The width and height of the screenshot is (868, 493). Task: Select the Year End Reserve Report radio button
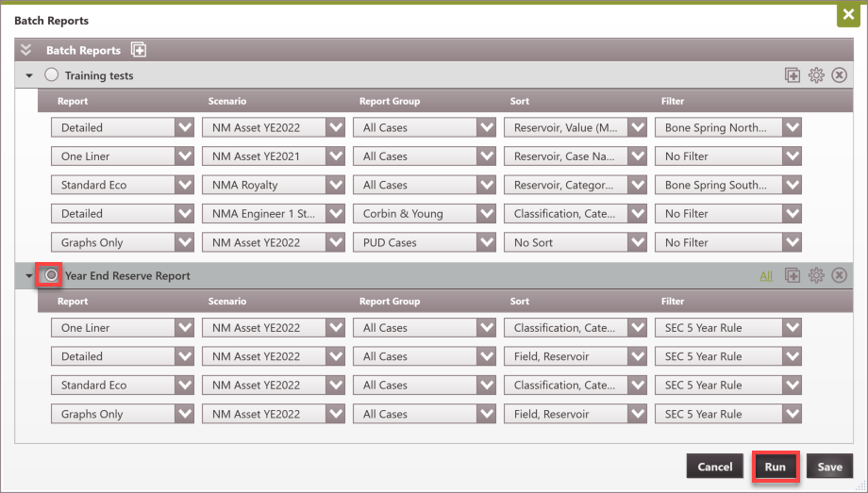point(51,275)
